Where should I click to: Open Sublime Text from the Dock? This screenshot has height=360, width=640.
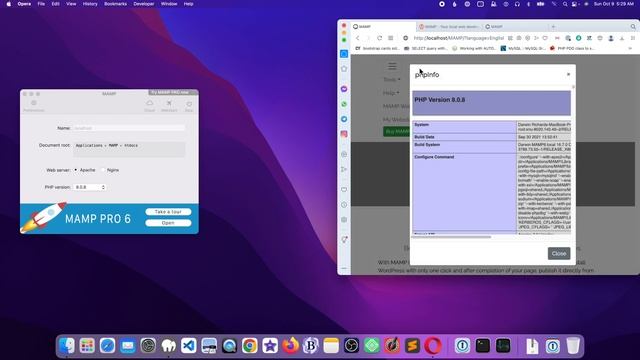tap(412, 346)
